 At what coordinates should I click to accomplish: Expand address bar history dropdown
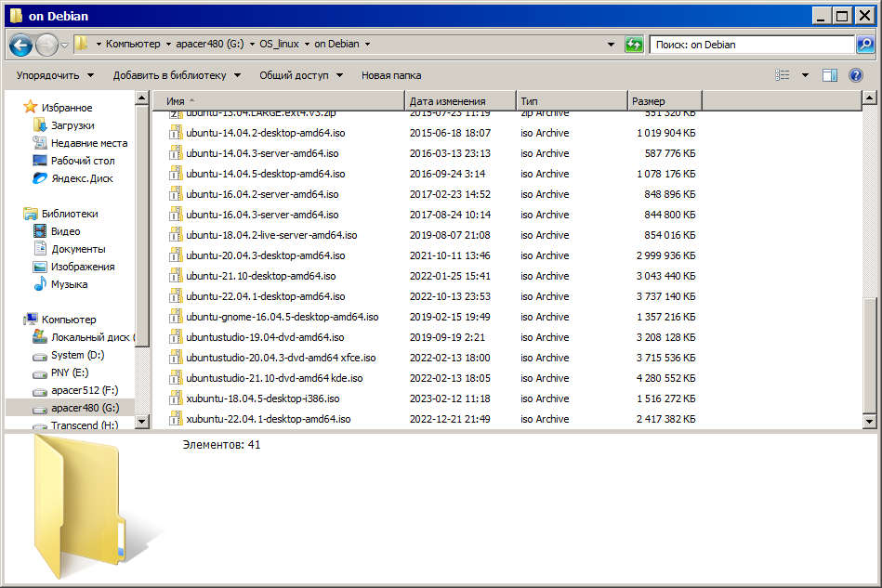tap(611, 45)
